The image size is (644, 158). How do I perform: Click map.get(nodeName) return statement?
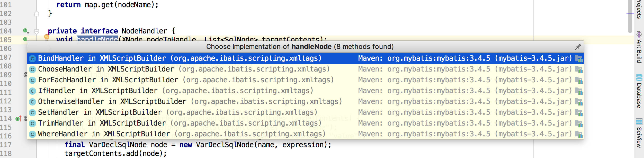coord(107,5)
